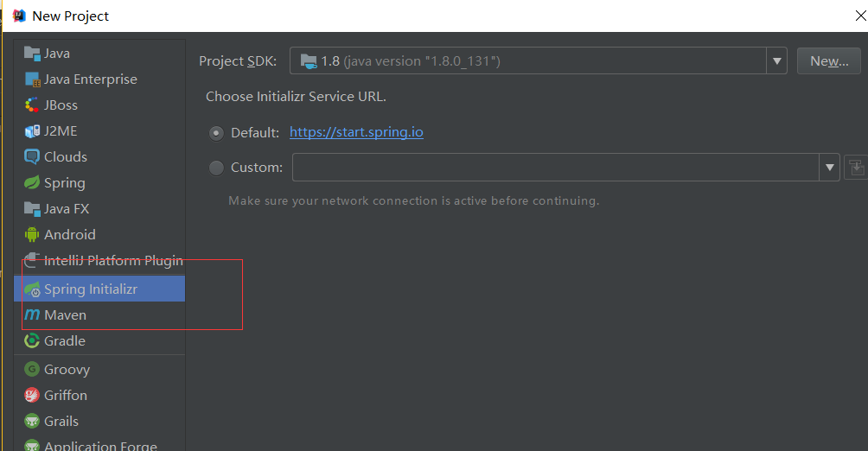868x451 pixels.
Task: Select Java FX in project list
Action: tap(67, 209)
